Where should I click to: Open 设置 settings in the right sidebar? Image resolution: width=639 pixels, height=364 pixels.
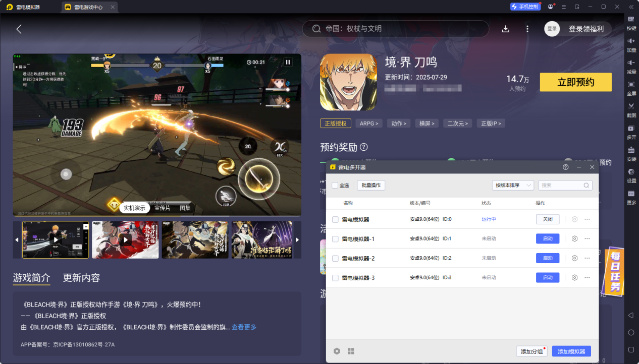click(x=631, y=174)
